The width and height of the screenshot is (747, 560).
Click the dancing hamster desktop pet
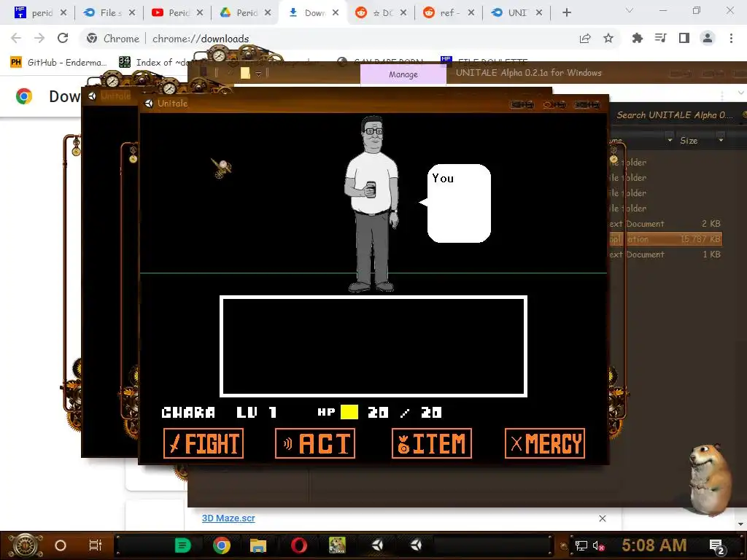coord(710,480)
